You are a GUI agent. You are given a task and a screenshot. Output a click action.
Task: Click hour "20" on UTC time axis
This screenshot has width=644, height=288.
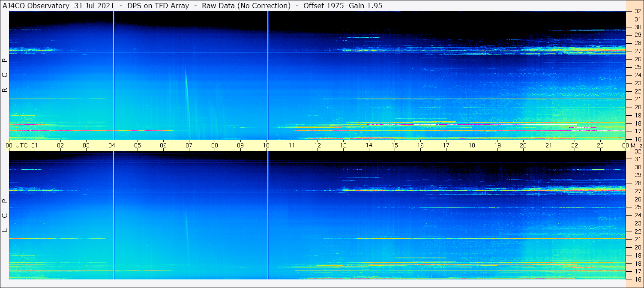point(523,145)
